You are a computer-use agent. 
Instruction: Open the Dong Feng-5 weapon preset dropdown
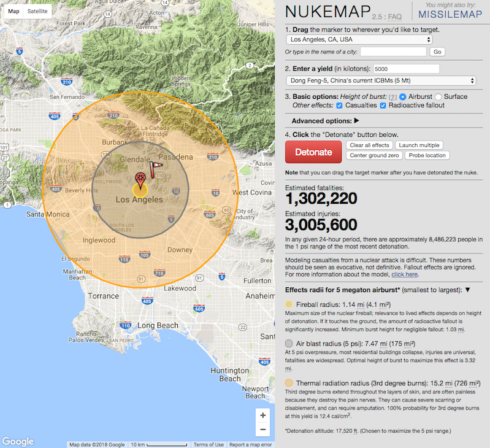click(x=381, y=80)
